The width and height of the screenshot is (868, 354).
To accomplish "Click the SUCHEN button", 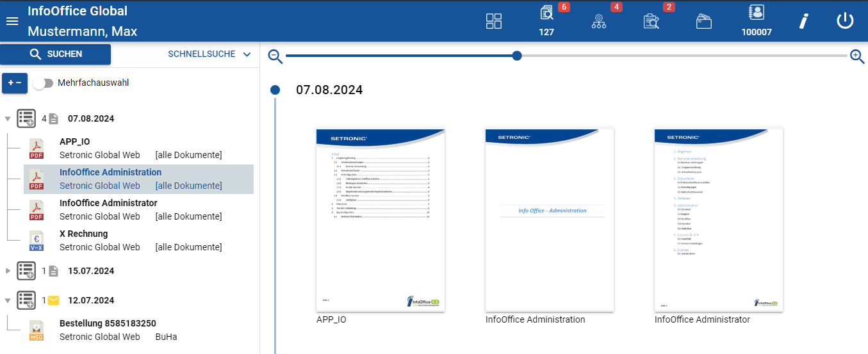I will pyautogui.click(x=56, y=54).
